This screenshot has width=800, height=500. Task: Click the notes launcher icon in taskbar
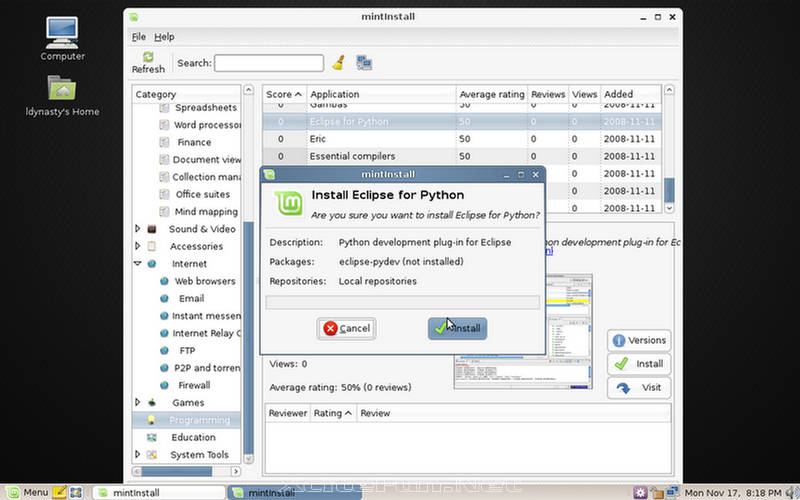tap(59, 492)
